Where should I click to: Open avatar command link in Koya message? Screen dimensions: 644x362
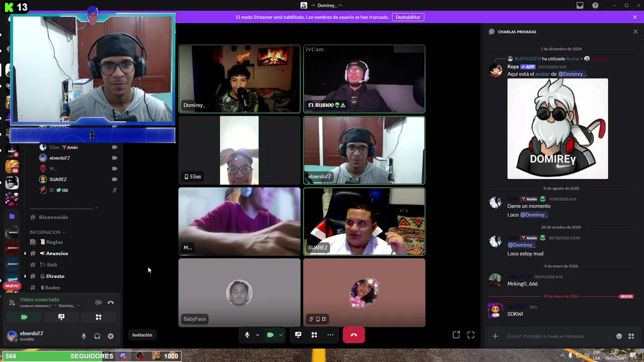[x=542, y=74]
